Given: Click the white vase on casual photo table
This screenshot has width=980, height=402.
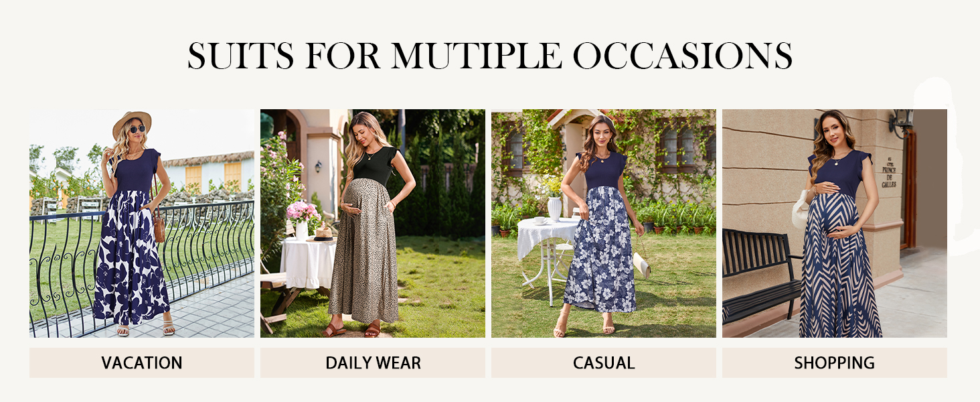Looking at the screenshot, I should 555,208.
